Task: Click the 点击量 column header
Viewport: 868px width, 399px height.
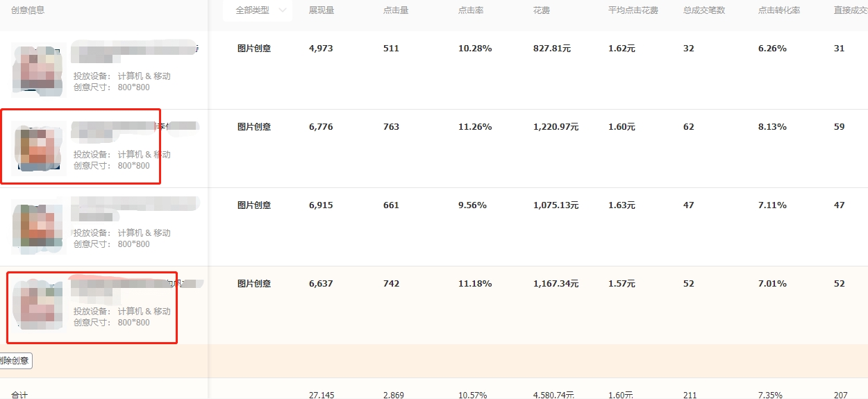Action: tap(396, 10)
